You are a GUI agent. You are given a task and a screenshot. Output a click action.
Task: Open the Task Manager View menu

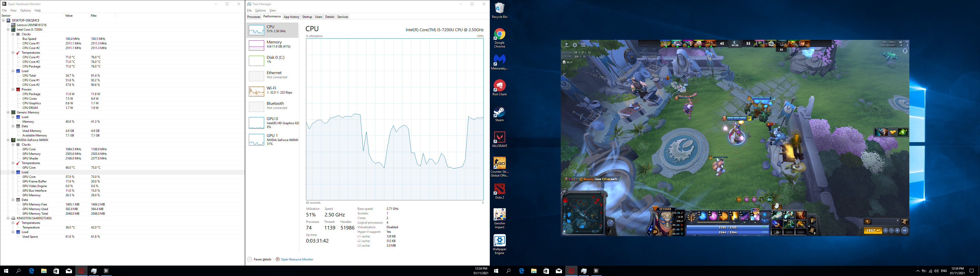tap(272, 10)
